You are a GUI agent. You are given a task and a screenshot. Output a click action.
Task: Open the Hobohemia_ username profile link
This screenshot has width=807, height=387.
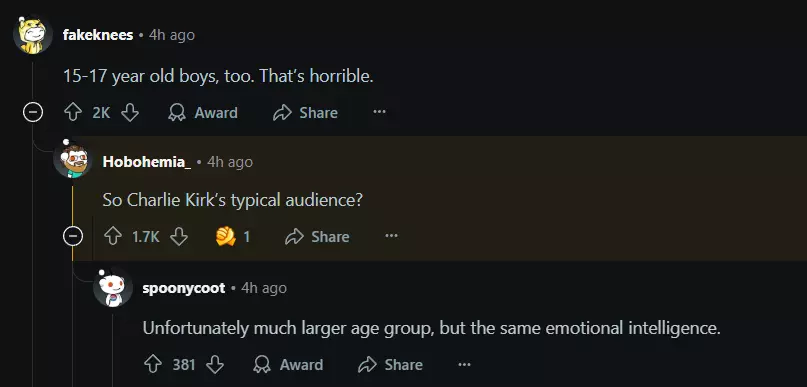pos(147,162)
